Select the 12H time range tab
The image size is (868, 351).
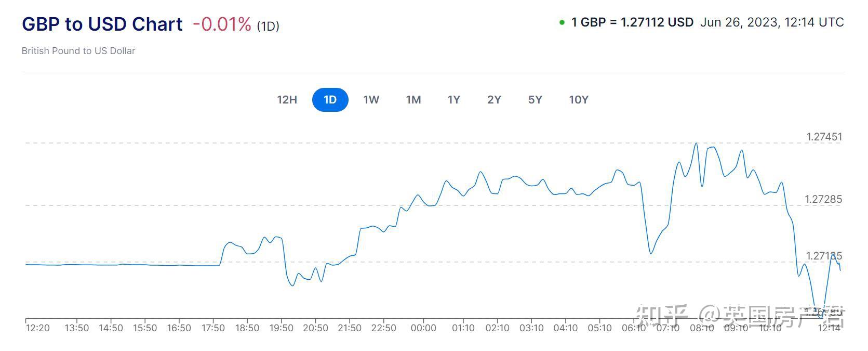tap(287, 100)
